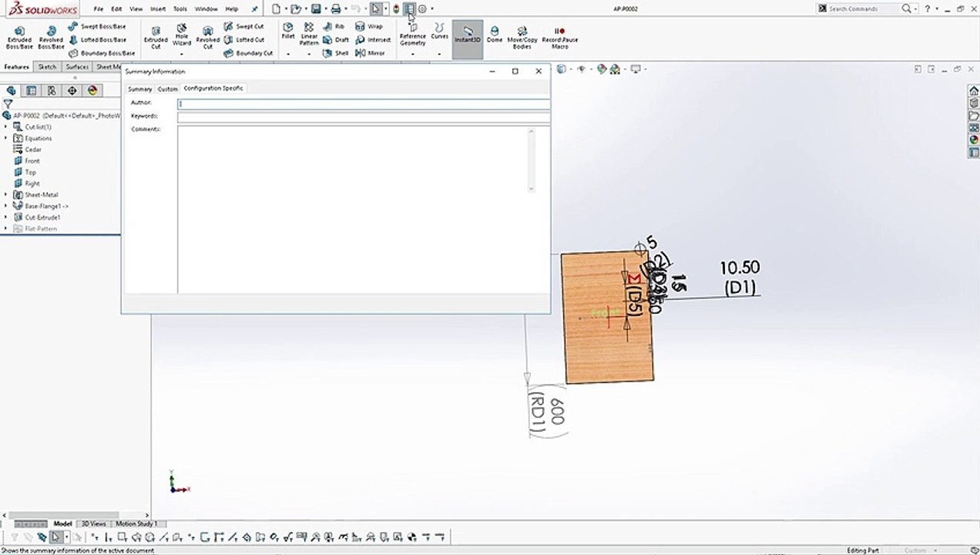The width and height of the screenshot is (980, 555).
Task: Click the Lofted Boss/Base tool
Action: [98, 39]
